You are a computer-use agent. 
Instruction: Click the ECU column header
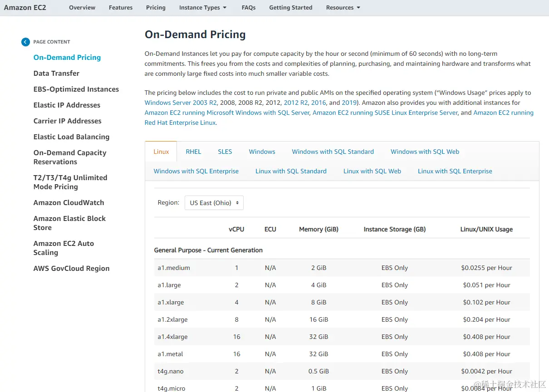coord(270,229)
